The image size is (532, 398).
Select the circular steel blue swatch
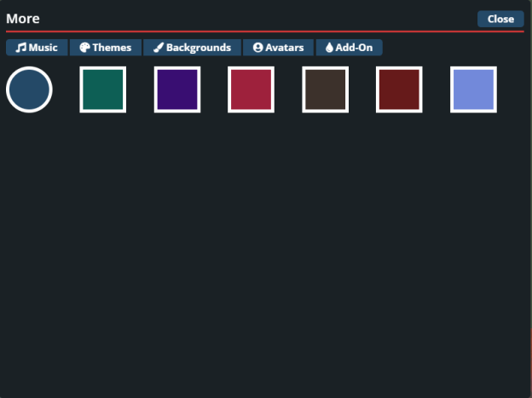coord(29,89)
